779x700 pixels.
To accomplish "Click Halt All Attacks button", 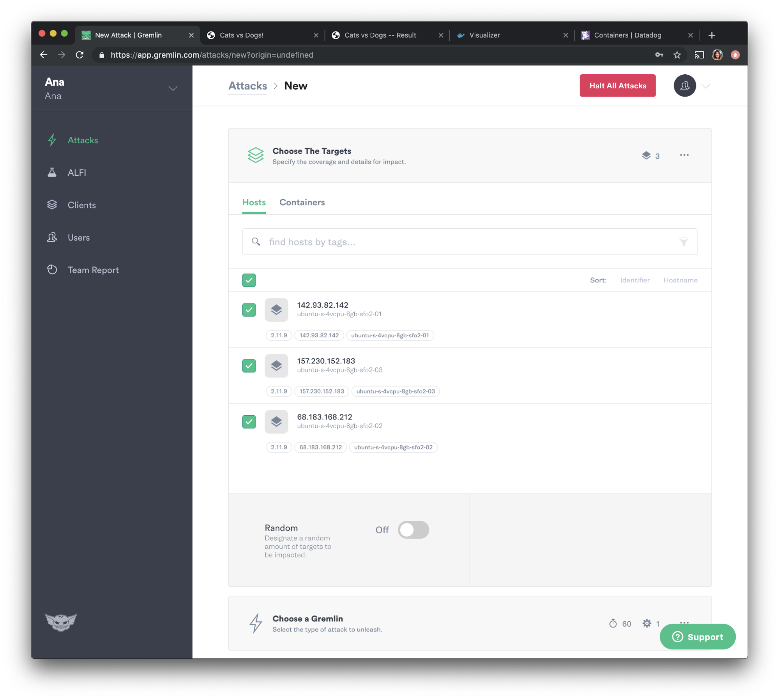I will 617,86.
